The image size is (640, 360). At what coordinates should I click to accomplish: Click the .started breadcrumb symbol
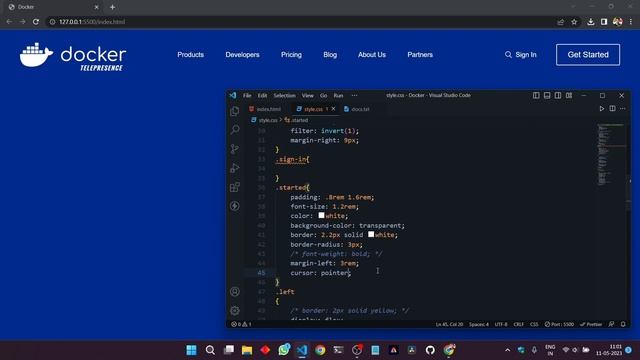297,120
